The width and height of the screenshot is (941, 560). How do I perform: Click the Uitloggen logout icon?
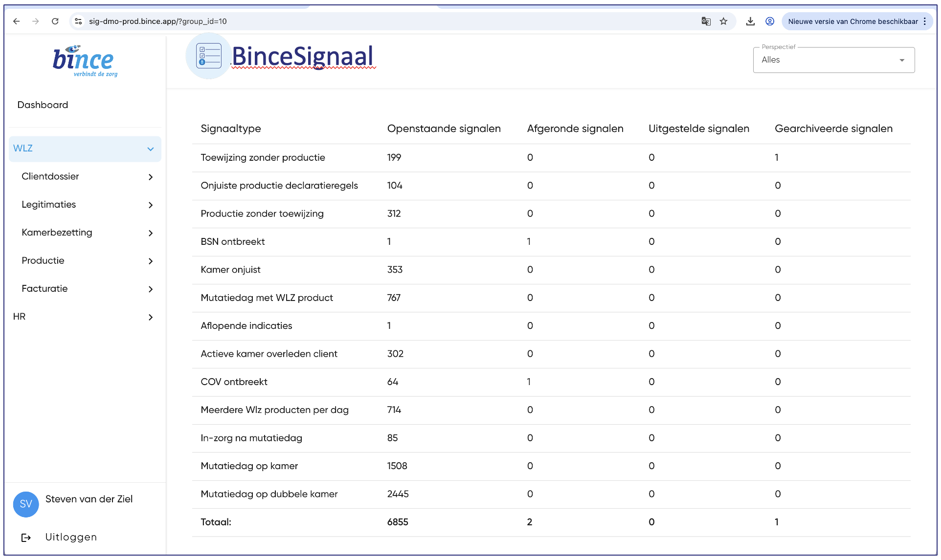tap(26, 538)
